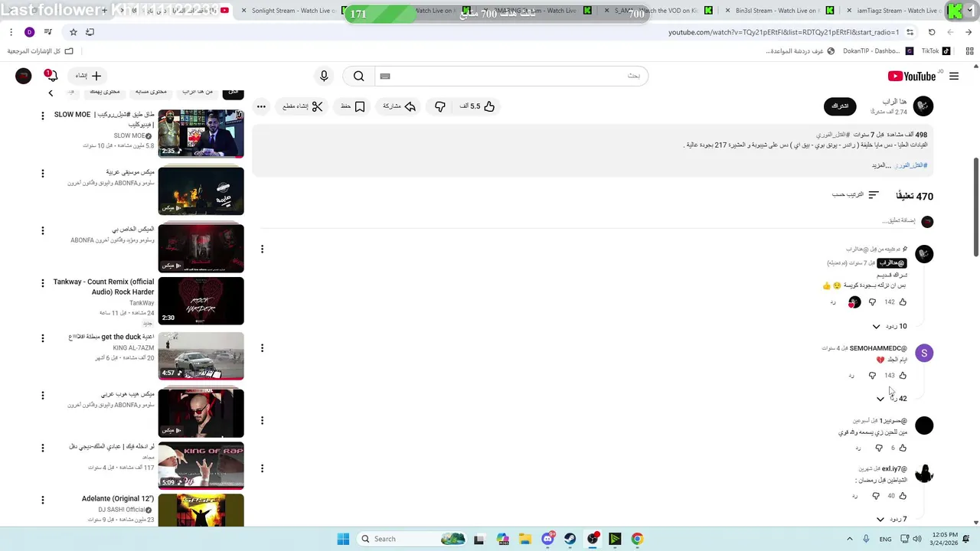Open the Sort by (الترتيب حسب) dropdown
This screenshot has height=551, width=980.
855,195
